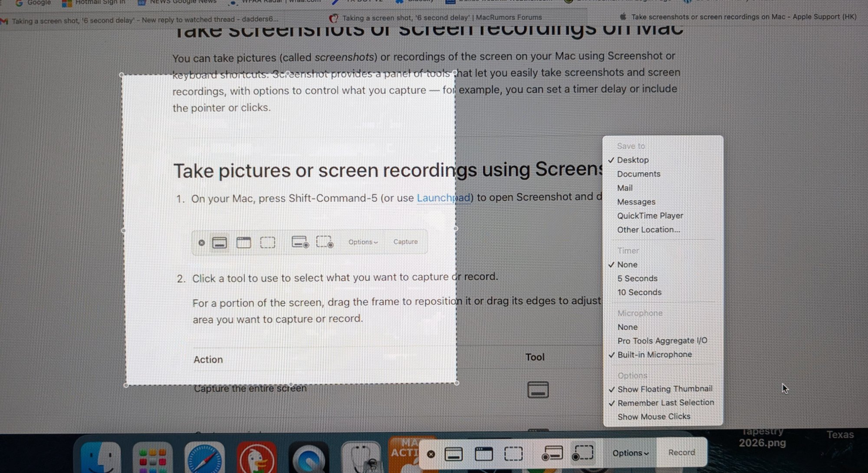Click the 'Capture the entire screen' table row text
Image resolution: width=868 pixels, height=473 pixels.
coord(250,388)
